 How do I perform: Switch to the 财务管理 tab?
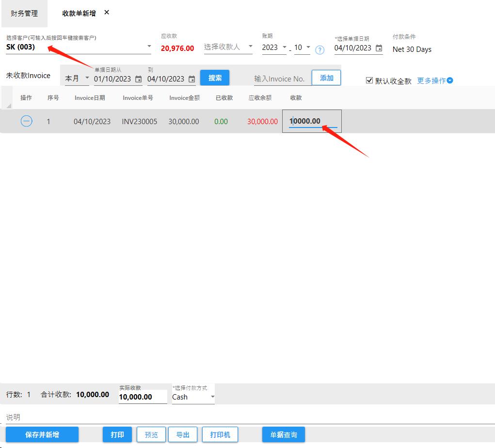click(x=24, y=14)
